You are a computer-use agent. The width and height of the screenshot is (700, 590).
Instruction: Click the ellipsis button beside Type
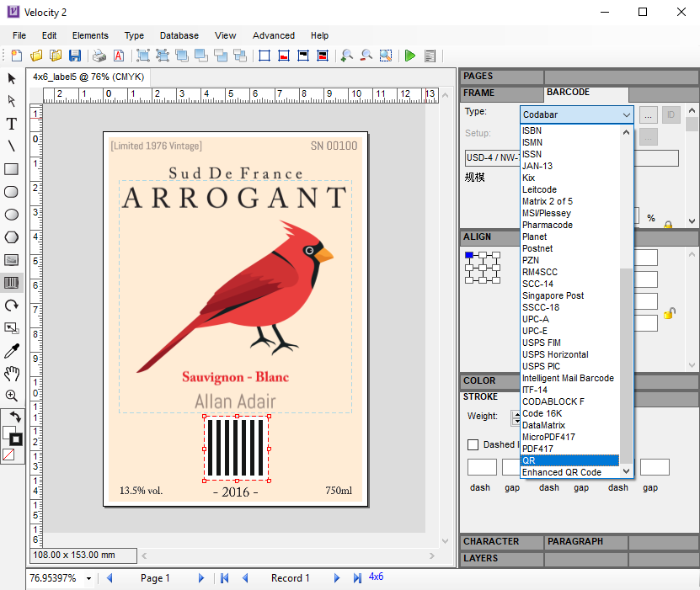[x=648, y=114]
